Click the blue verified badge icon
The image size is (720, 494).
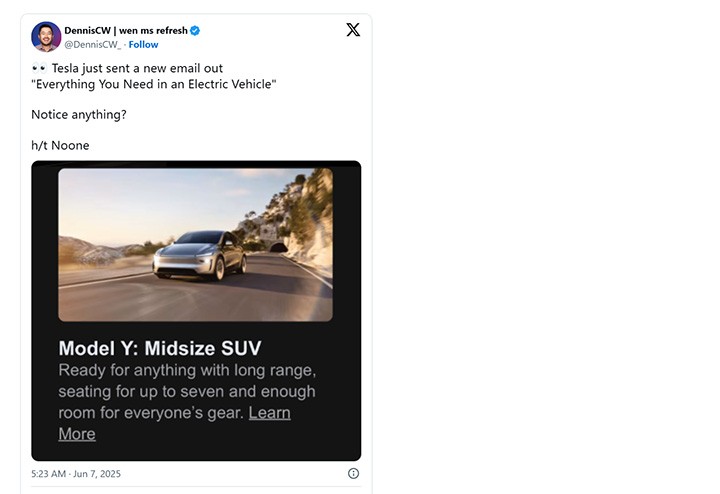[x=195, y=31]
